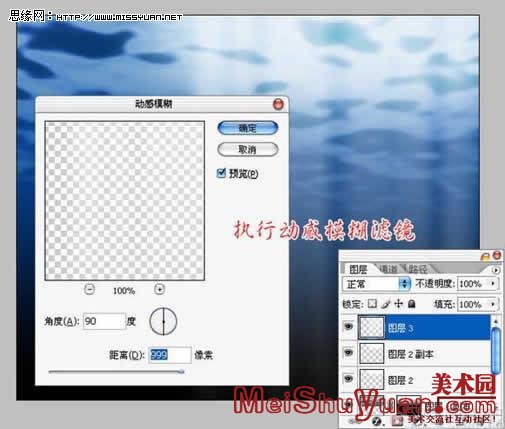Switch to the 通道 channels tab
This screenshot has width=505, height=429.
(388, 269)
